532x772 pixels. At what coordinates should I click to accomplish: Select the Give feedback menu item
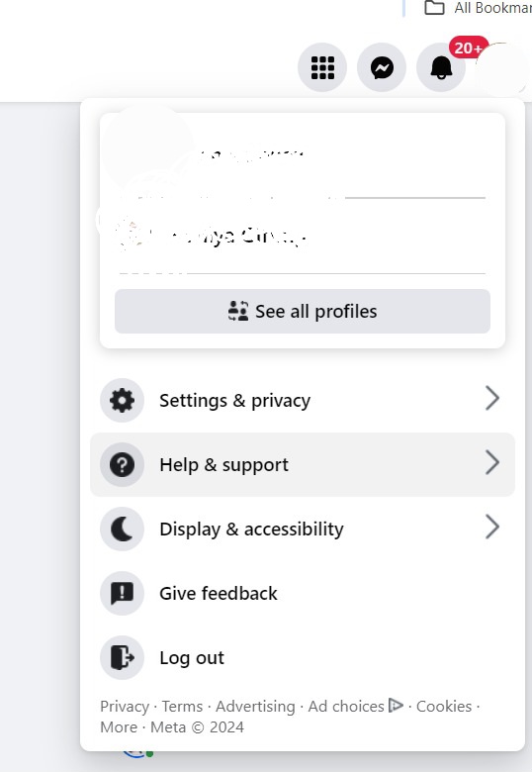(303, 593)
